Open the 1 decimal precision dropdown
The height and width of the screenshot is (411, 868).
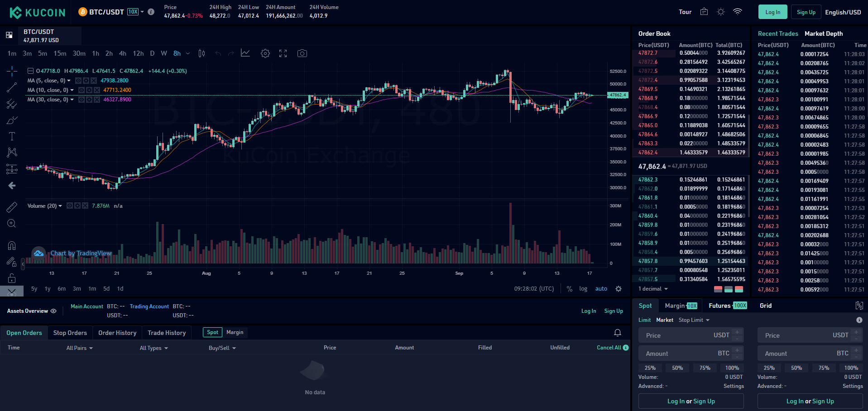click(x=653, y=289)
